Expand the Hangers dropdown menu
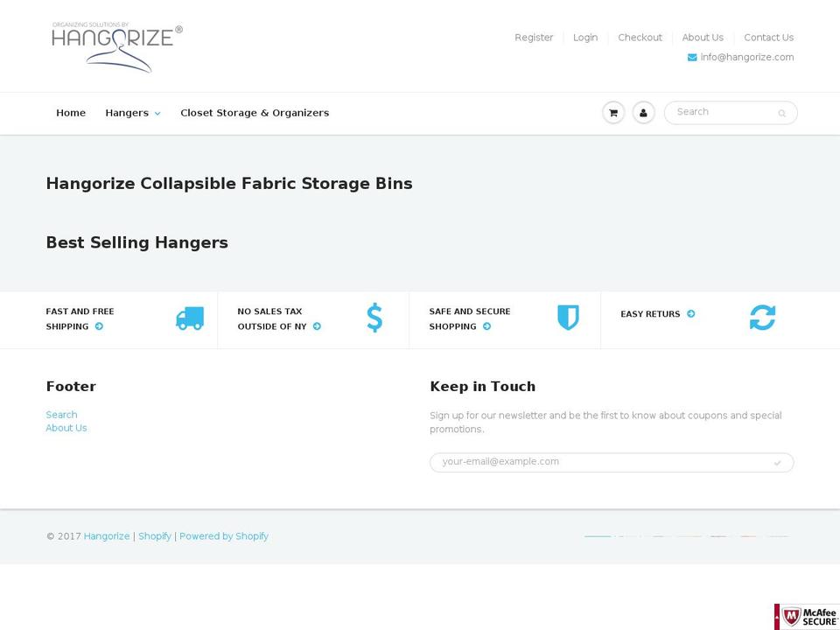The image size is (840, 630). click(132, 113)
